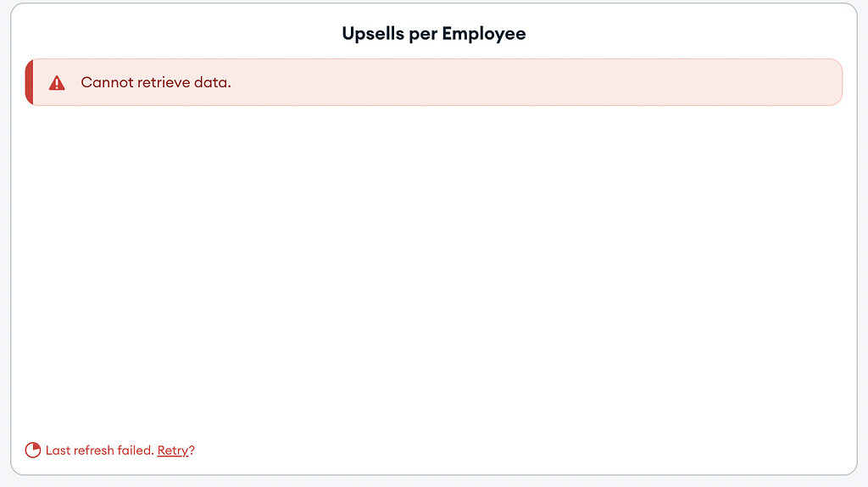Click the "Upsells per Employee" title
This screenshot has height=487, width=868.
(x=434, y=34)
